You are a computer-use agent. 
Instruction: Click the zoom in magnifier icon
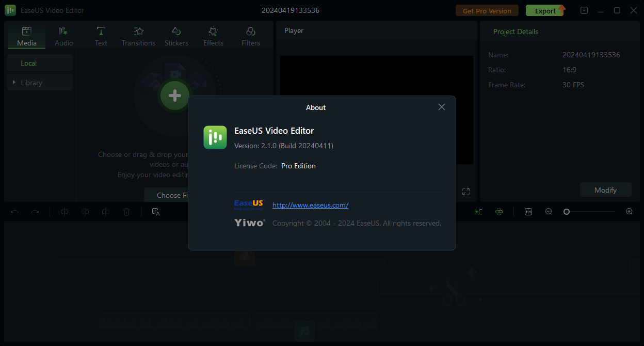629,212
